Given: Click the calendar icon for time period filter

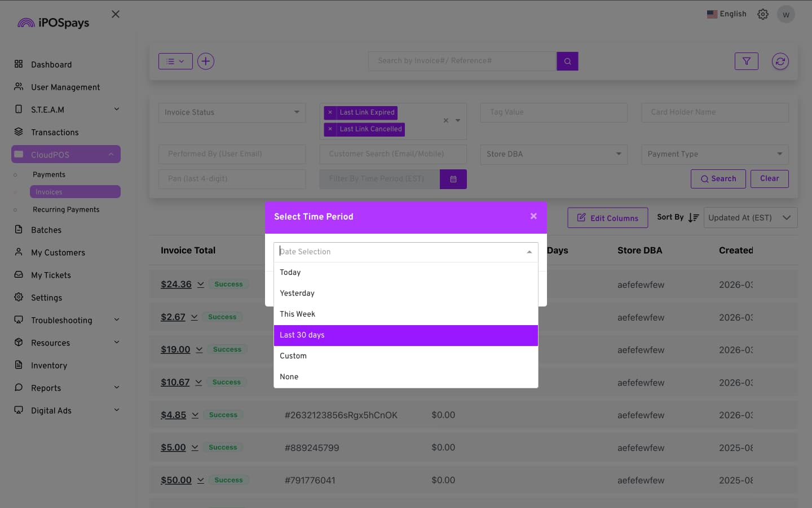Looking at the screenshot, I should [x=453, y=179].
